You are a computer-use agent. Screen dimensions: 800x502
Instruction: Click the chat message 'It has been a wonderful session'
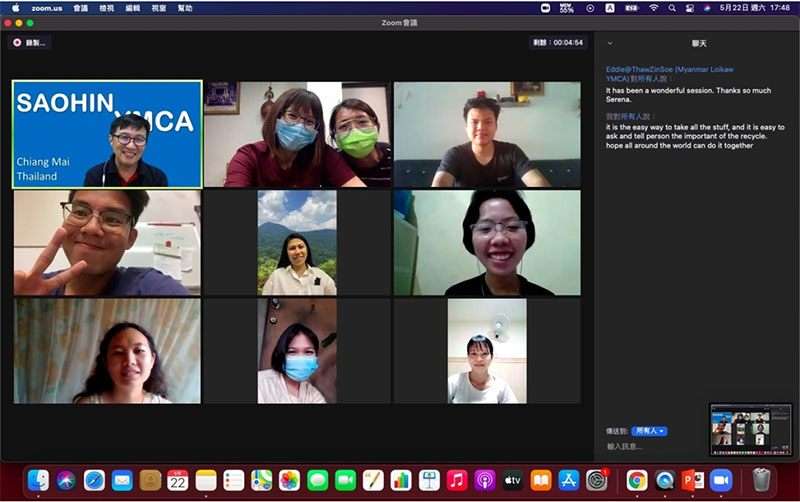pos(688,95)
